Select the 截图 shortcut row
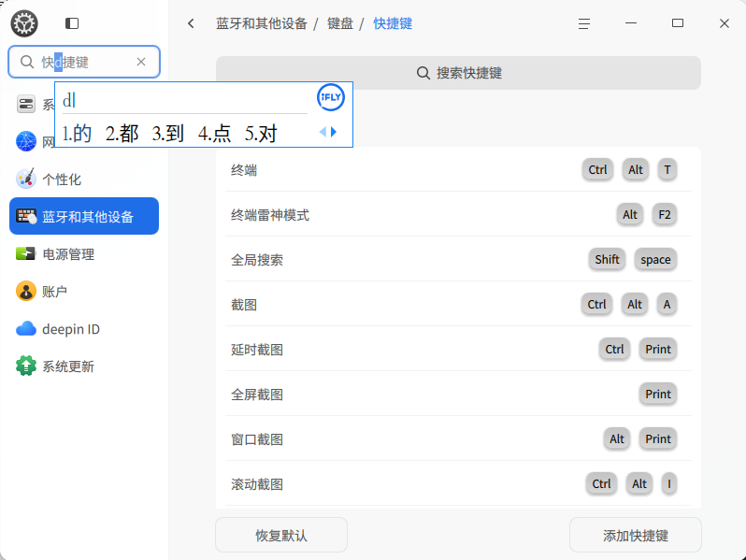Viewport: 746px width, 560px height. pyautogui.click(x=458, y=304)
